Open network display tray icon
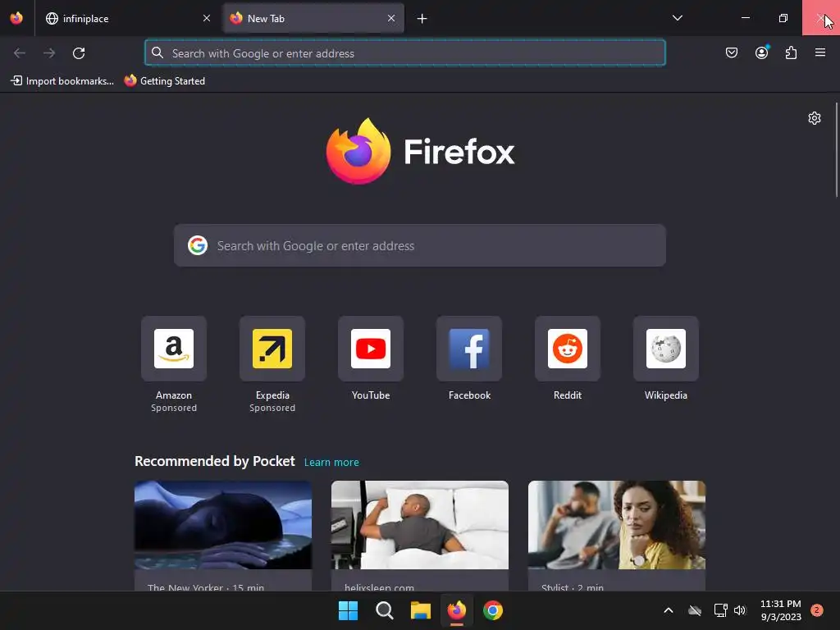 (x=720, y=610)
